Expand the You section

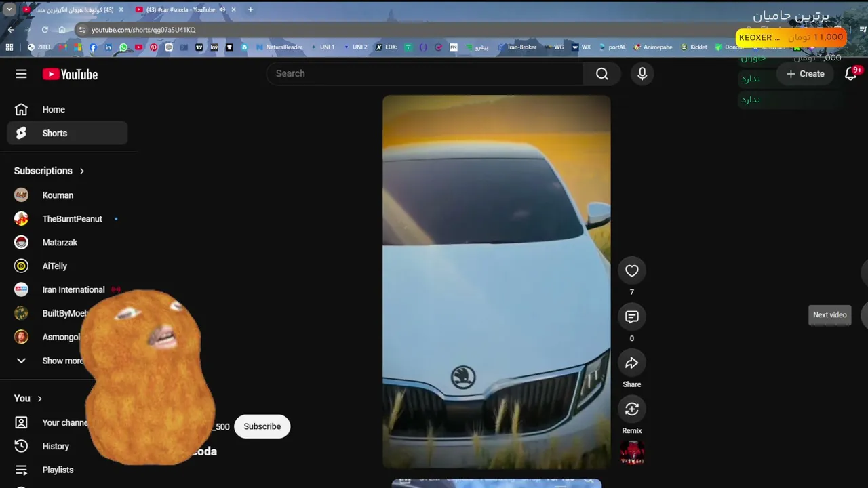coord(28,399)
